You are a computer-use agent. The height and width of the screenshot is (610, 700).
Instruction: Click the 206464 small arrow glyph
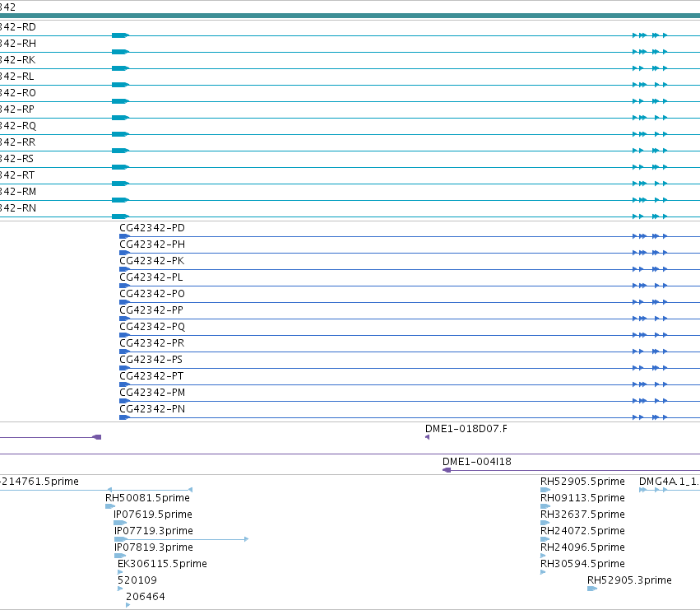click(128, 605)
